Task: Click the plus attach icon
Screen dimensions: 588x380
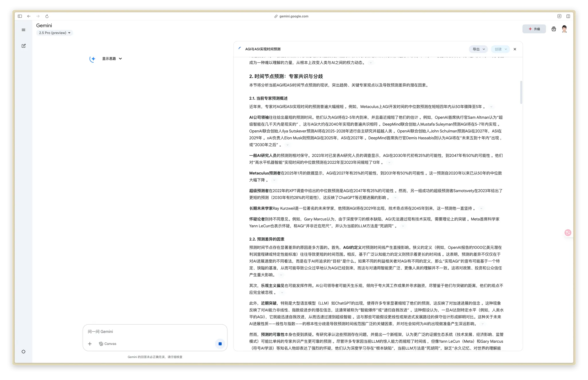Action: 90,344
